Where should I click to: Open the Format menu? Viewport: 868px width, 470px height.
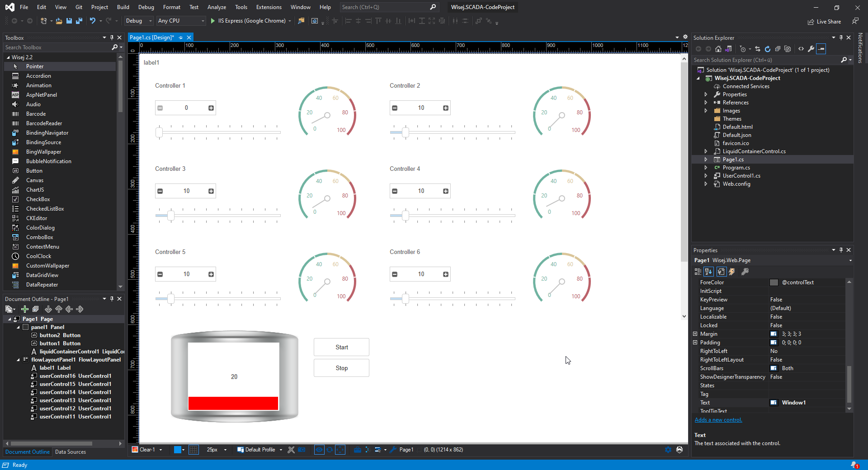click(x=171, y=7)
